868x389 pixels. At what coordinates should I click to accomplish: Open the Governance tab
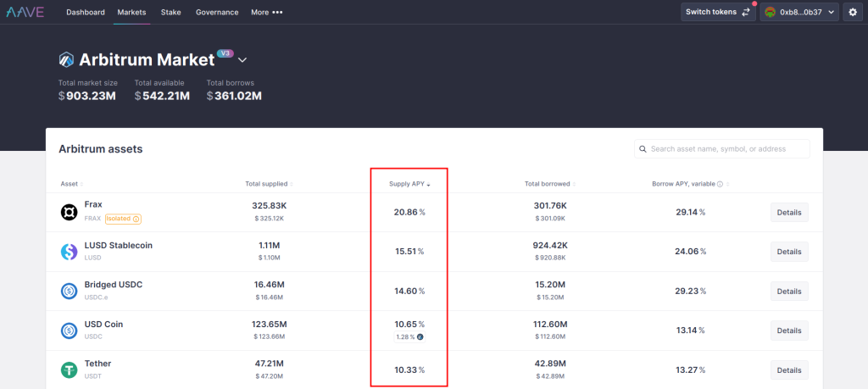217,12
